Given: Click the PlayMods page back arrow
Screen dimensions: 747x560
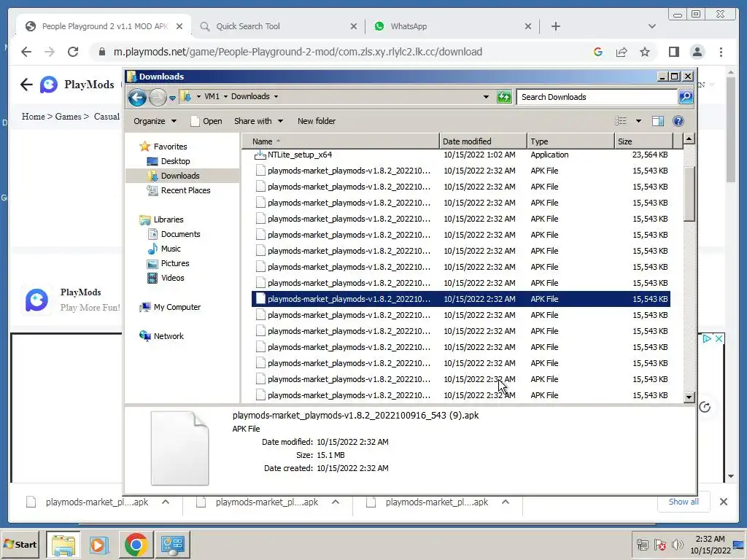Looking at the screenshot, I should point(27,85).
